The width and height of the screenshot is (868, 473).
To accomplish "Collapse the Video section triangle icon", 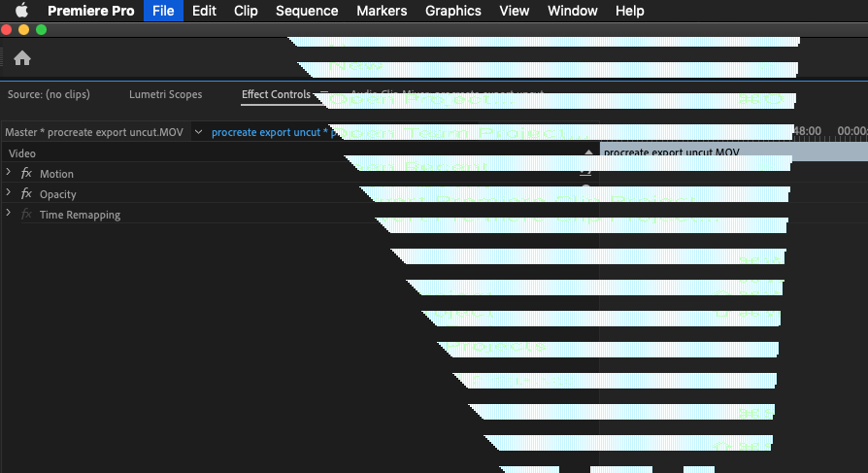I will tap(588, 152).
